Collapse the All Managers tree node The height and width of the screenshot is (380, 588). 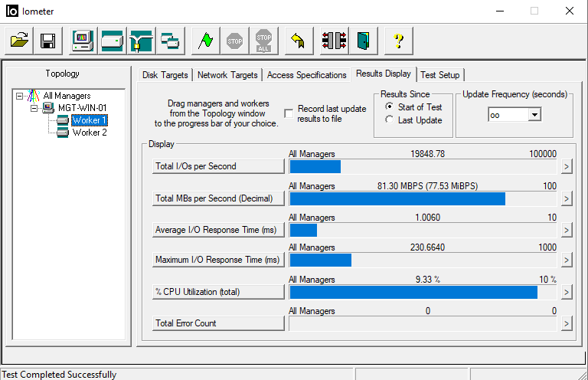[20, 96]
